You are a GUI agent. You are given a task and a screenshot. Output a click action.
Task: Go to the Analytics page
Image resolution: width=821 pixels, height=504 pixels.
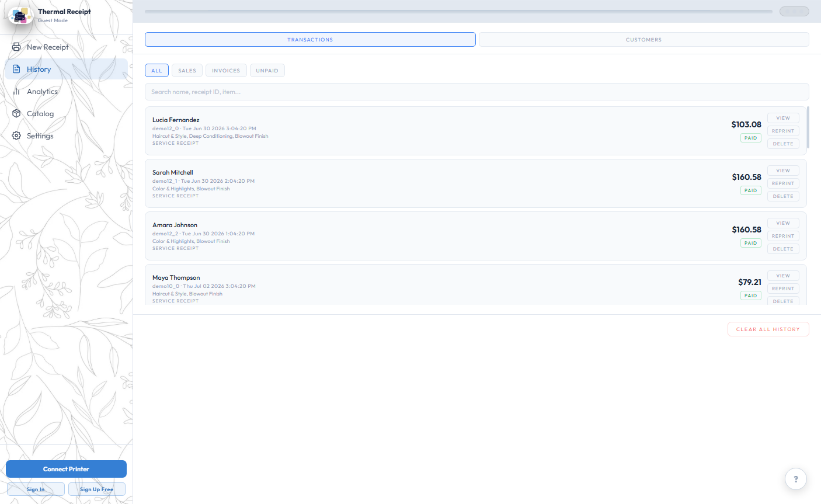click(66, 91)
